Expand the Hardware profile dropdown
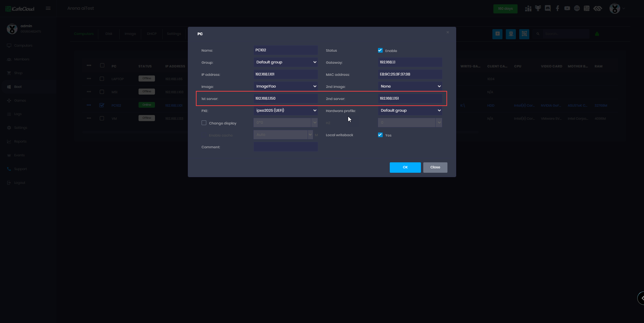The image size is (644, 323). (x=410, y=110)
